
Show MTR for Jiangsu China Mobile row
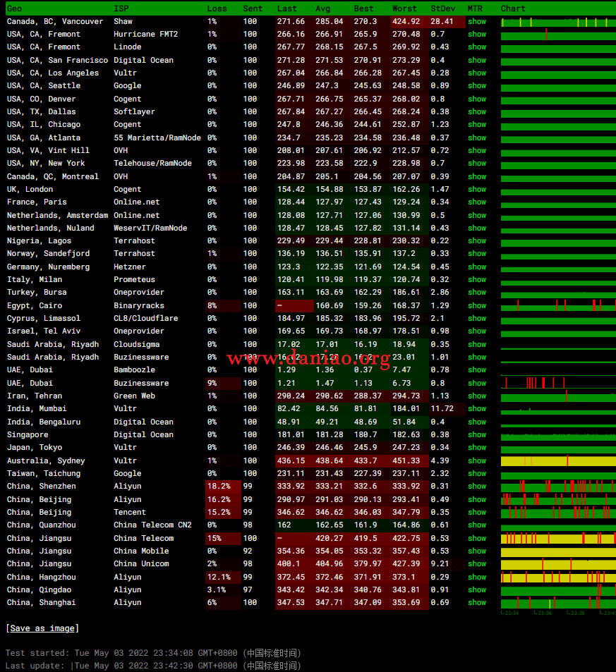pos(477,551)
